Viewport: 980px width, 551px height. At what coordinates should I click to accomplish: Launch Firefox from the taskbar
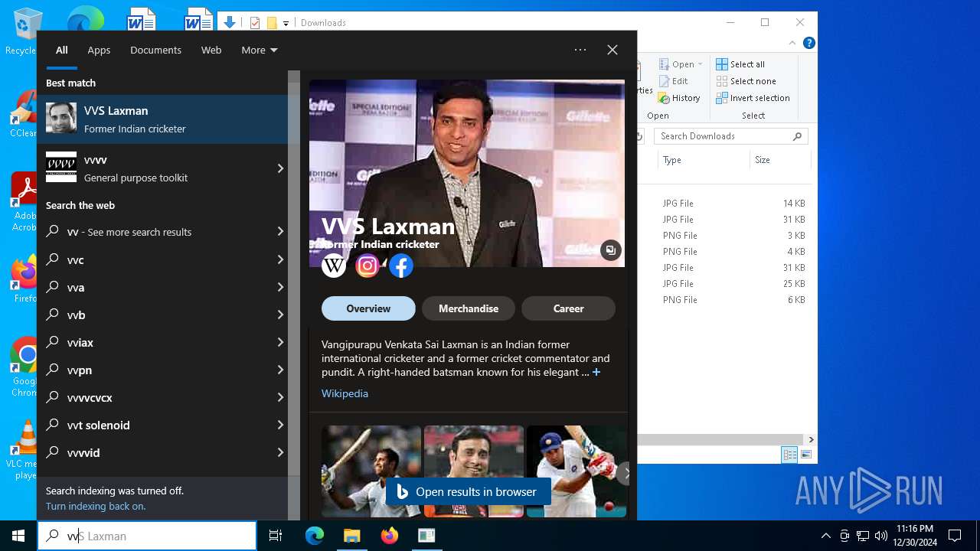click(389, 536)
